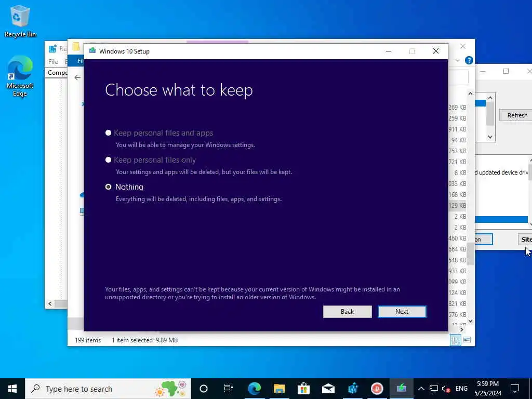Image resolution: width=532 pixels, height=399 pixels.
Task: Open the taskbar clock and date
Action: 487,389
